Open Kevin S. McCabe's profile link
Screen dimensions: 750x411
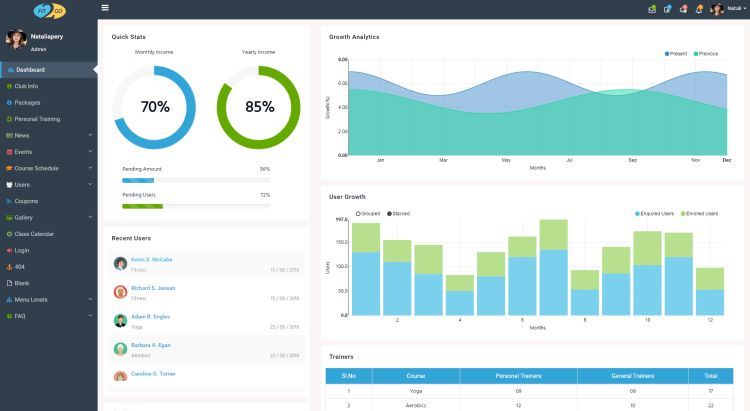[x=152, y=259]
